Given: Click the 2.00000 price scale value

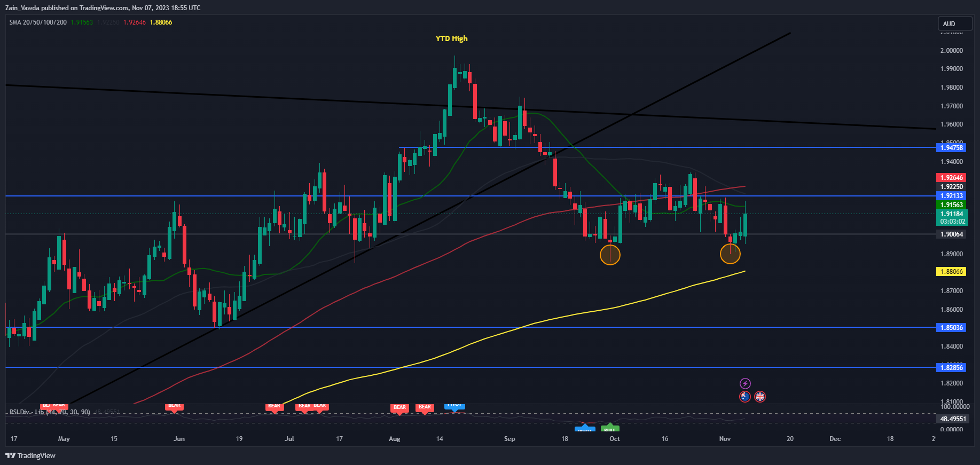Looking at the screenshot, I should (952, 51).
